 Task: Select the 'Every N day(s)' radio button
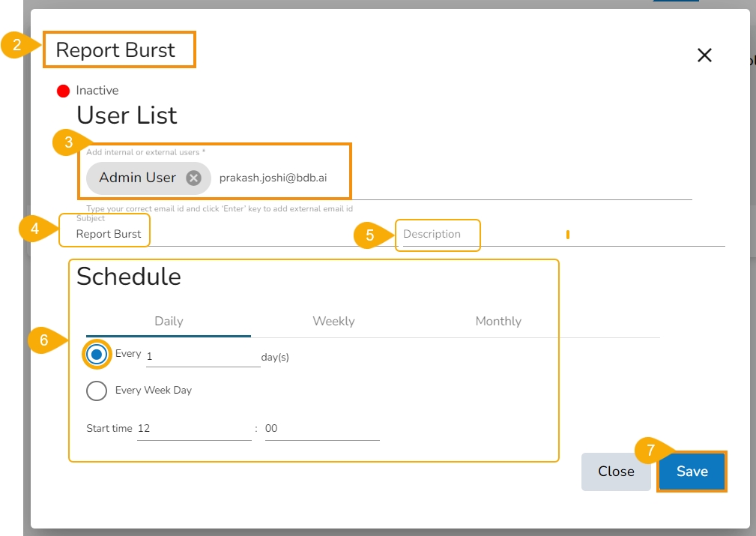coord(97,355)
